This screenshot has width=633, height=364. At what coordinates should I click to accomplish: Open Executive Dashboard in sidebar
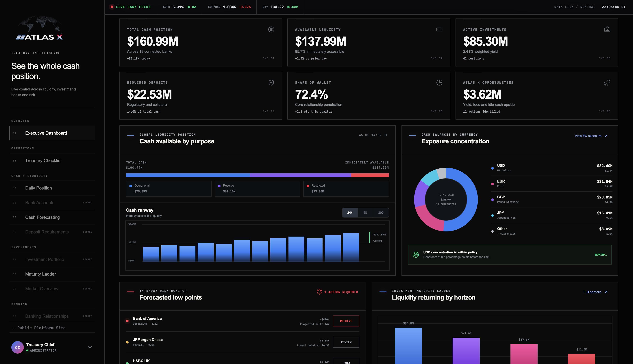tap(52, 133)
